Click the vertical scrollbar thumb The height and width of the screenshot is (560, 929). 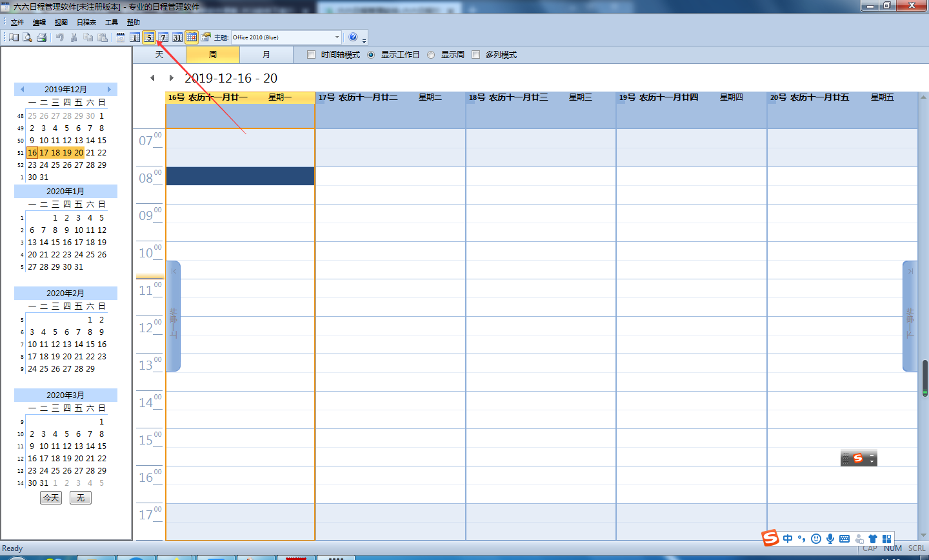(924, 378)
